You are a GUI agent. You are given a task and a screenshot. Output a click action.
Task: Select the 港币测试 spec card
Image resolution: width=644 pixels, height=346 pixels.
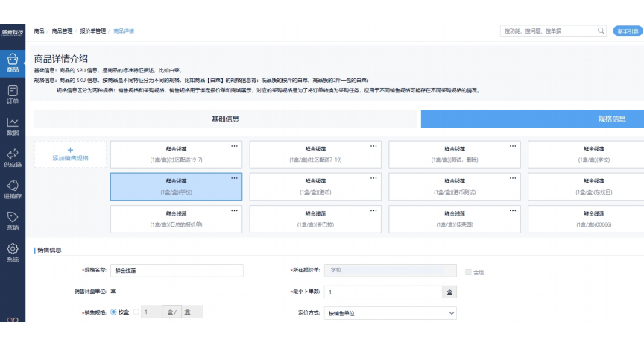(x=455, y=186)
